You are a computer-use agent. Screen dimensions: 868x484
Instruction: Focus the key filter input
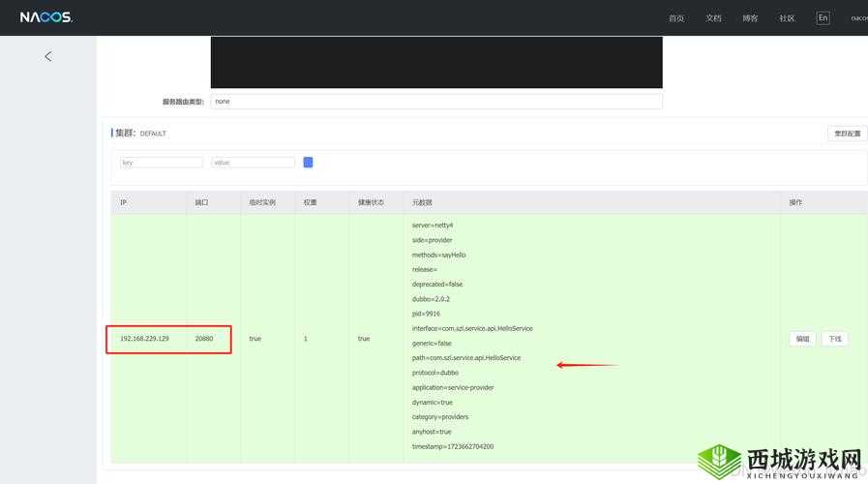point(162,163)
